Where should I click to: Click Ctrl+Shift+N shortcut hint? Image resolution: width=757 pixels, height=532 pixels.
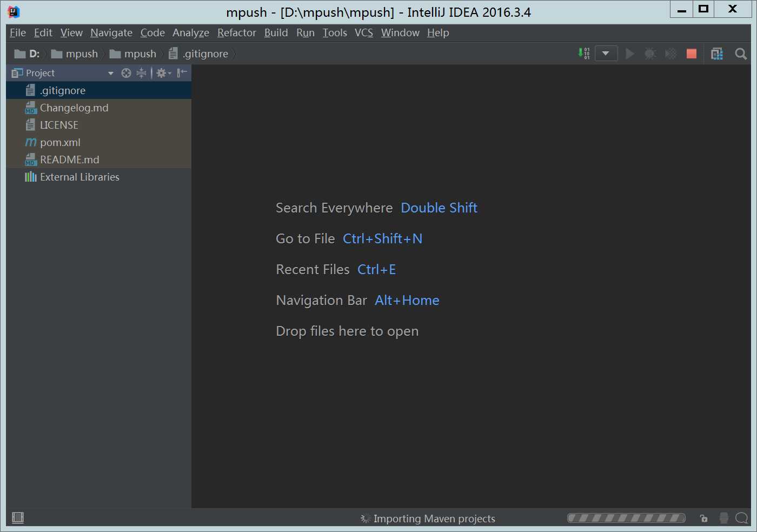tap(383, 238)
